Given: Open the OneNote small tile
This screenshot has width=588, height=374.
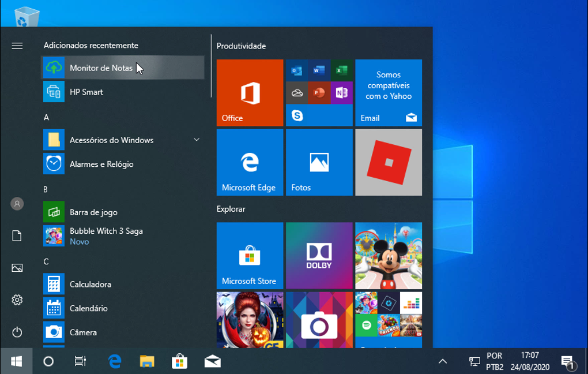Looking at the screenshot, I should click(341, 93).
